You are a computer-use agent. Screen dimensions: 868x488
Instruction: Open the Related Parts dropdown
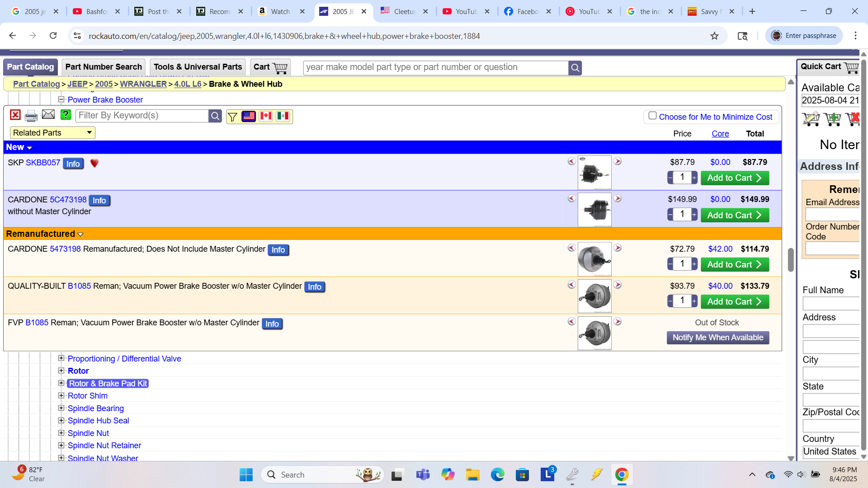(52, 132)
